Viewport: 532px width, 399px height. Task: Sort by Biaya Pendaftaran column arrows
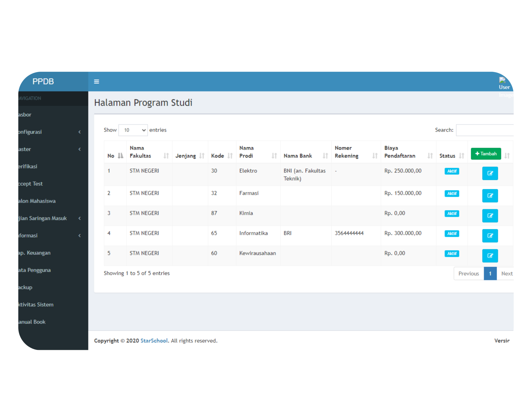430,156
